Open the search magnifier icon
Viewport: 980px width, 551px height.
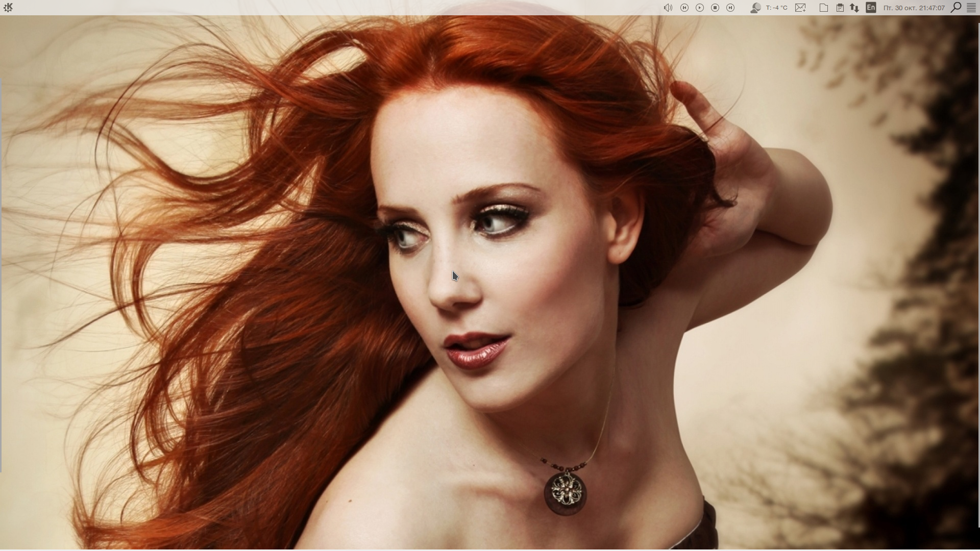pos(956,7)
